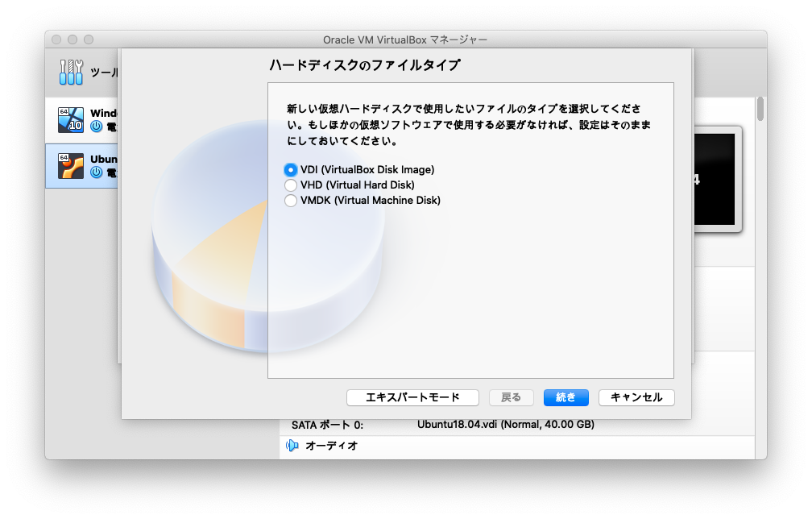Click the 続き button
This screenshot has height=519, width=812.
(565, 397)
